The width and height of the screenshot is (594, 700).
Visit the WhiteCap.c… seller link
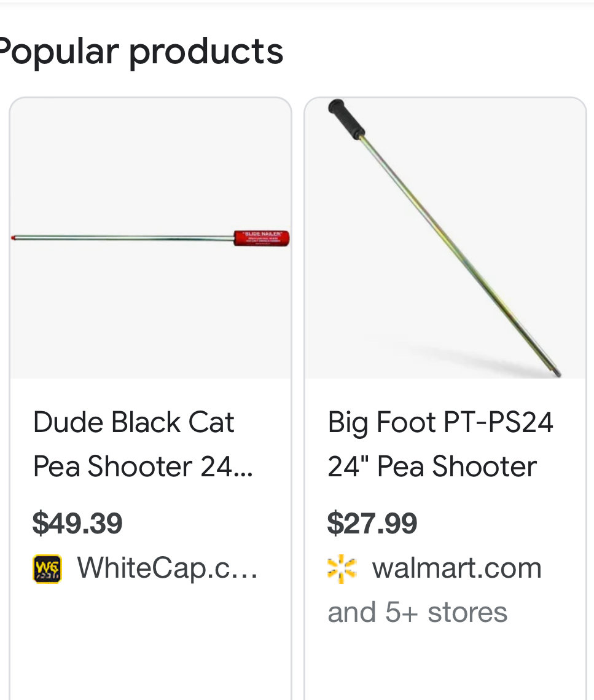167,568
